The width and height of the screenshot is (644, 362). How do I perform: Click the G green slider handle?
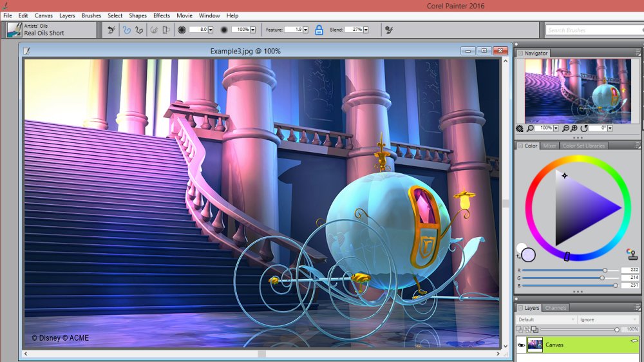(x=602, y=278)
